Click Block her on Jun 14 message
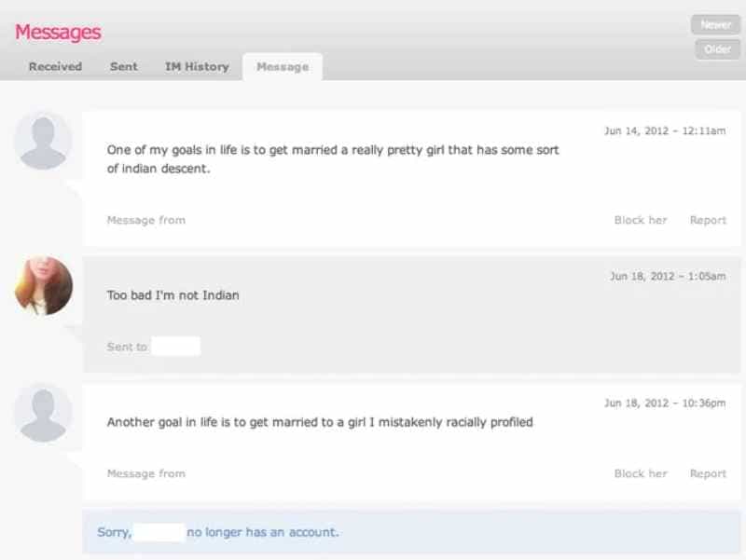Image resolution: width=746 pixels, height=560 pixels. click(641, 221)
